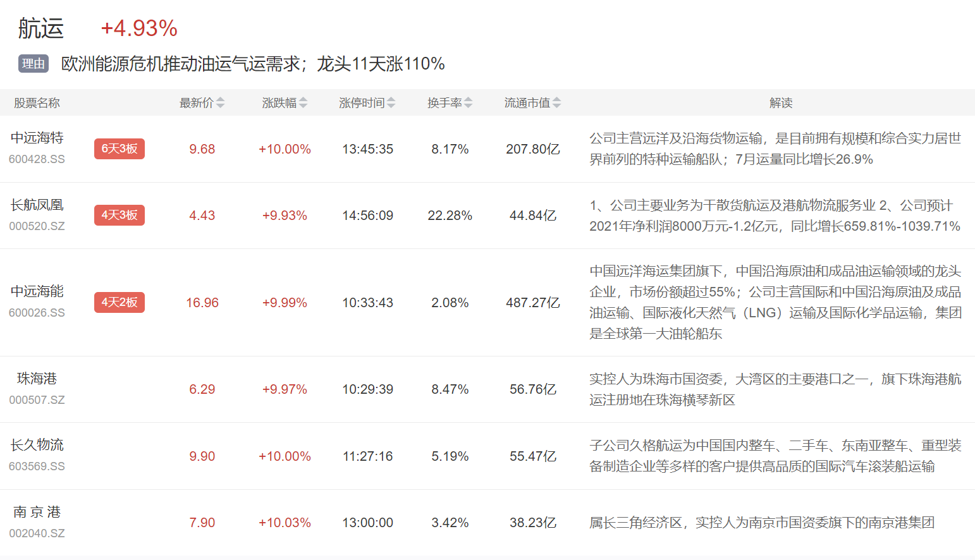Click price 9.90 of 长久物流
Image resolution: width=975 pixels, height=560 pixels.
[202, 456]
